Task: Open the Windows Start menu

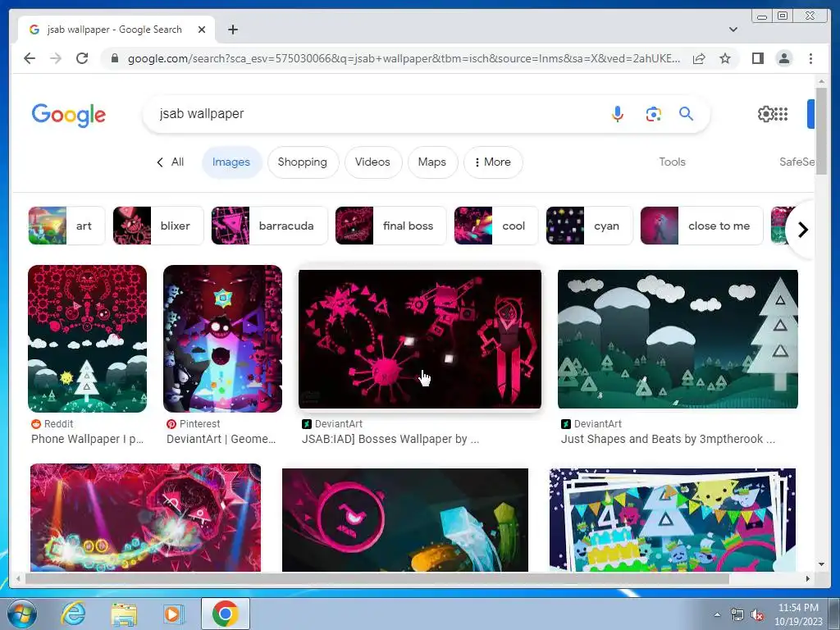Action: tap(21, 614)
